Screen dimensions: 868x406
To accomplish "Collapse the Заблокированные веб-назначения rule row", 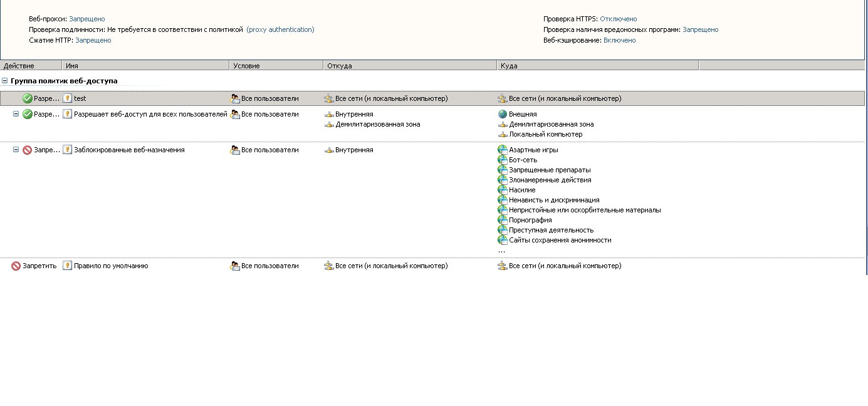I will coord(16,150).
